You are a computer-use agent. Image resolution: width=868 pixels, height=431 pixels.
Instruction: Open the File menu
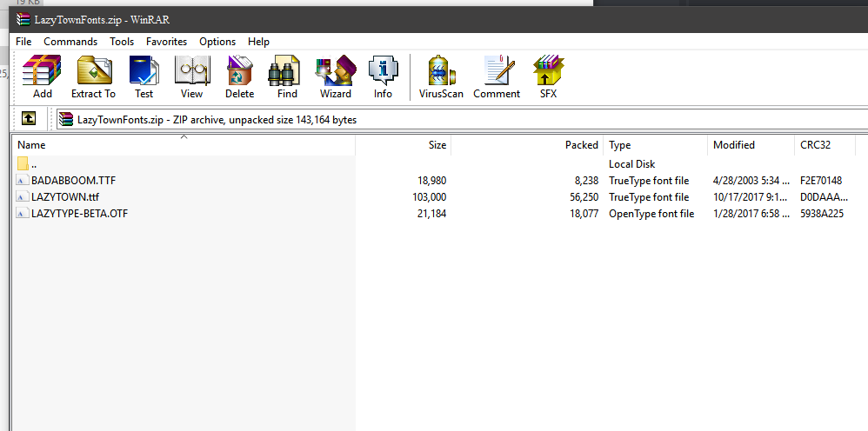click(x=23, y=41)
